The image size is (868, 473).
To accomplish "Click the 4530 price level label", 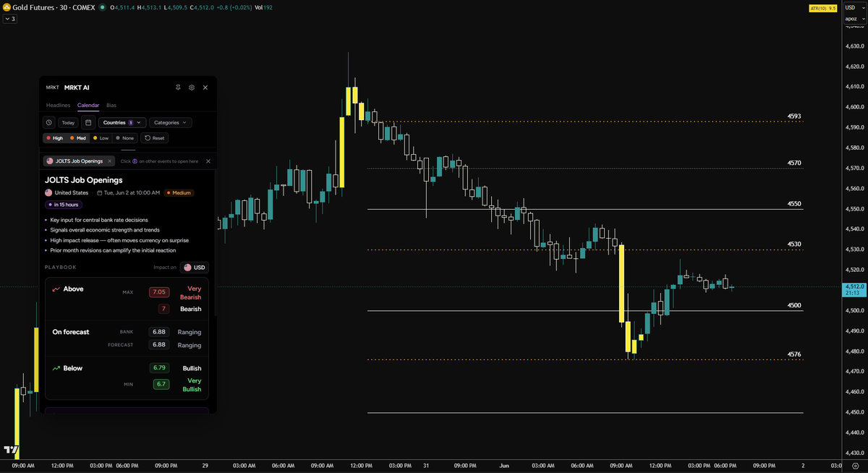I will (794, 244).
